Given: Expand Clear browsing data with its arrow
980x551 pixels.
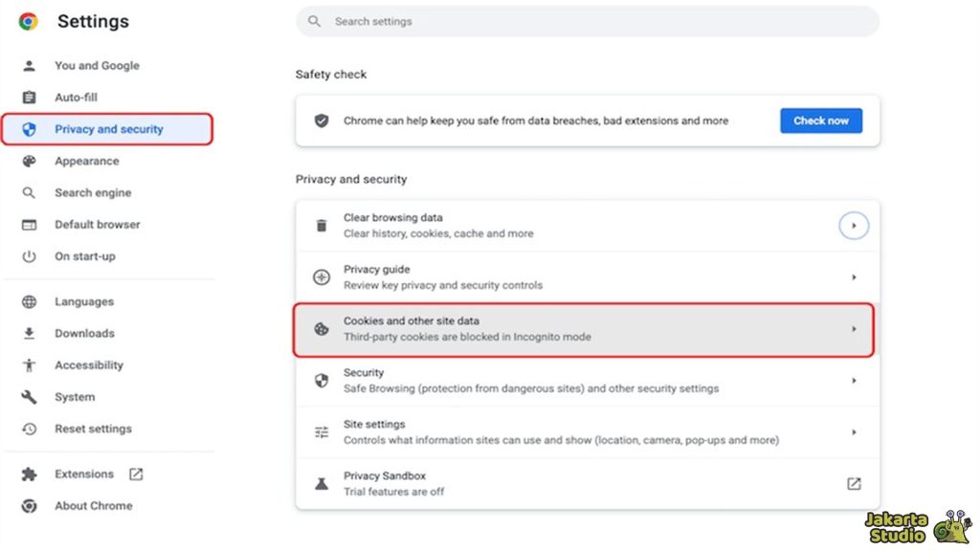Looking at the screenshot, I should tap(854, 226).
